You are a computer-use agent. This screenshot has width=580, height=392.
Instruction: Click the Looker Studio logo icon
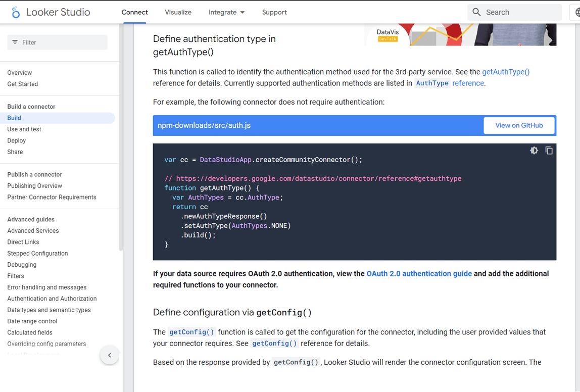pyautogui.click(x=16, y=12)
